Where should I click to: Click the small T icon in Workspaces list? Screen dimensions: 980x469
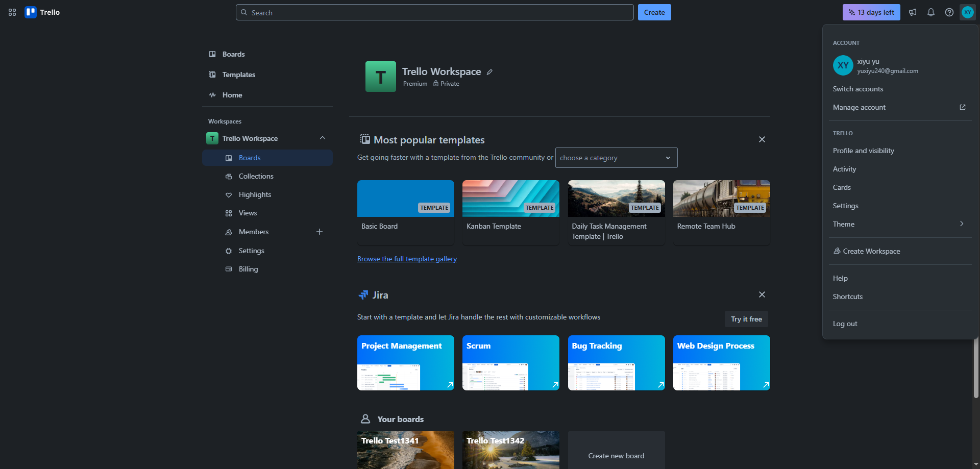click(212, 138)
